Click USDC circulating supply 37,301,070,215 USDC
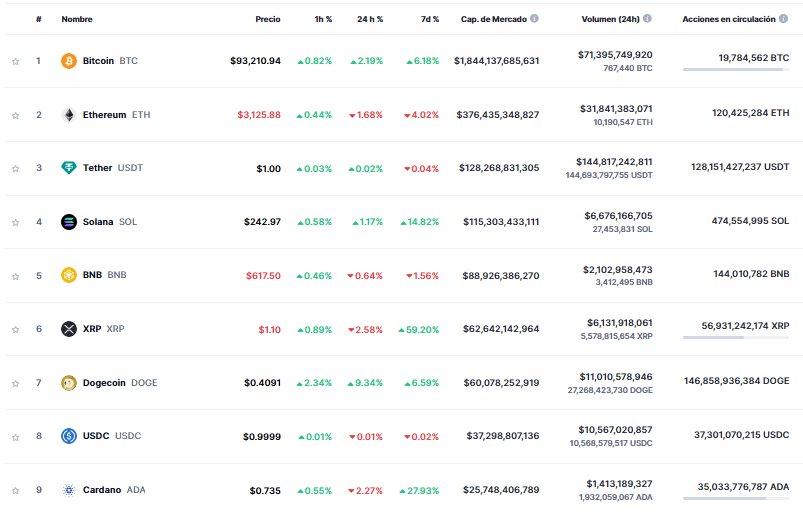The height and width of the screenshot is (512, 803). click(x=742, y=435)
